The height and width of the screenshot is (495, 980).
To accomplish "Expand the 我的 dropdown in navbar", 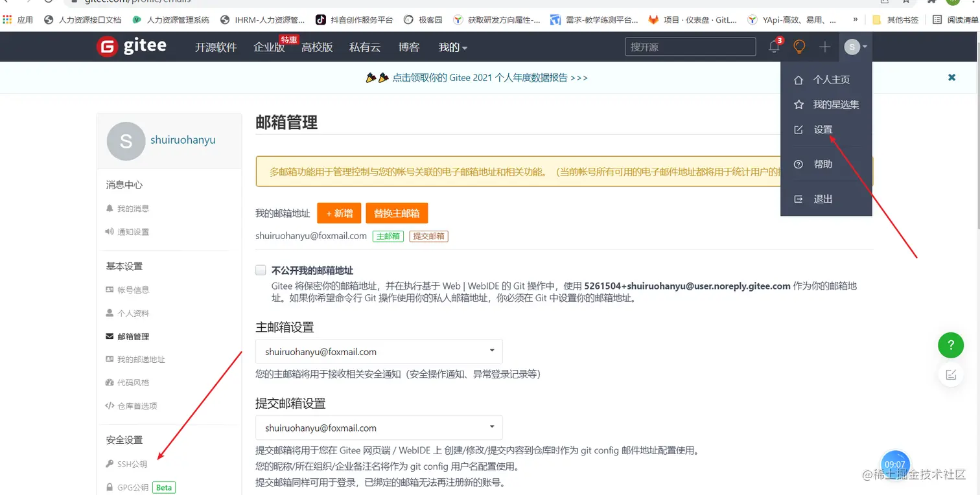I will pyautogui.click(x=453, y=47).
